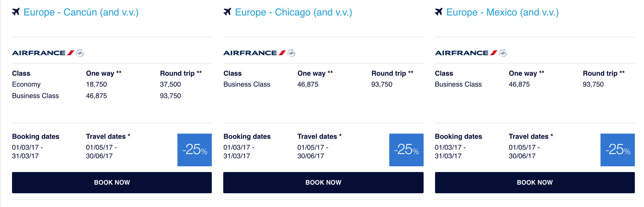Click the Air France logo in Mexico card

(466, 53)
